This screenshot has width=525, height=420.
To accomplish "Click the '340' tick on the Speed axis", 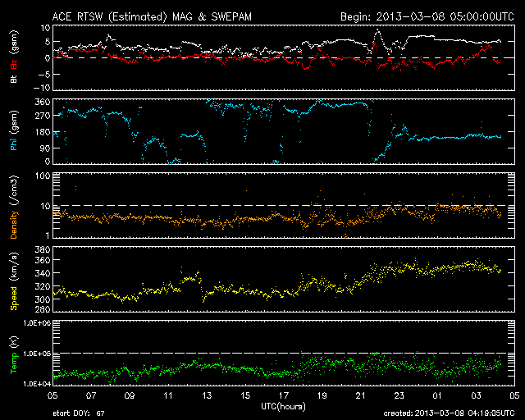I will [x=43, y=273].
